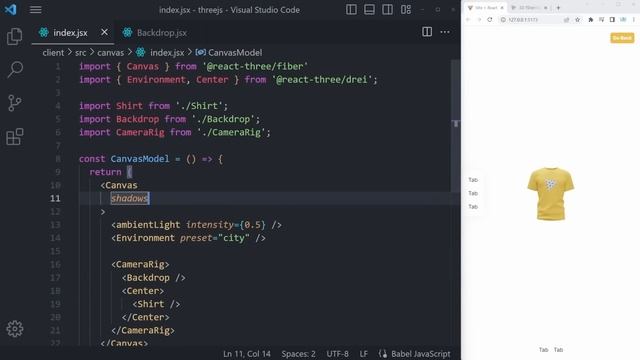Change file encoding UTF-8 in status bar

coord(338,354)
